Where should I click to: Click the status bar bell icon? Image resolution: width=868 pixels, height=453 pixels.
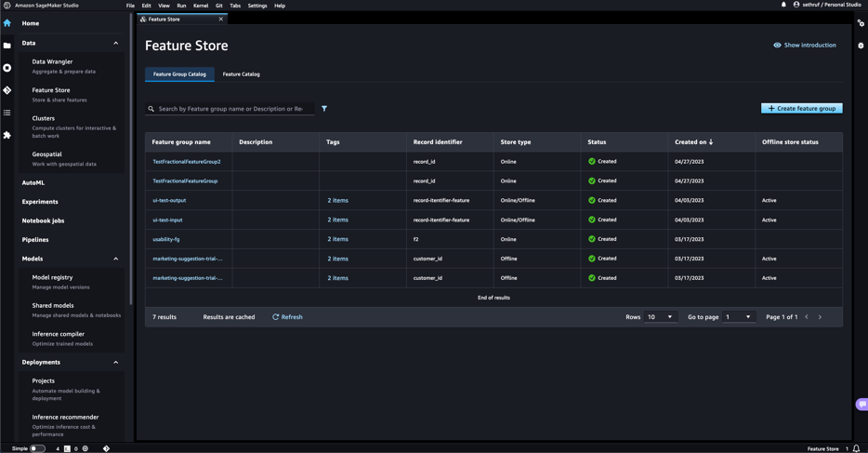click(856, 448)
